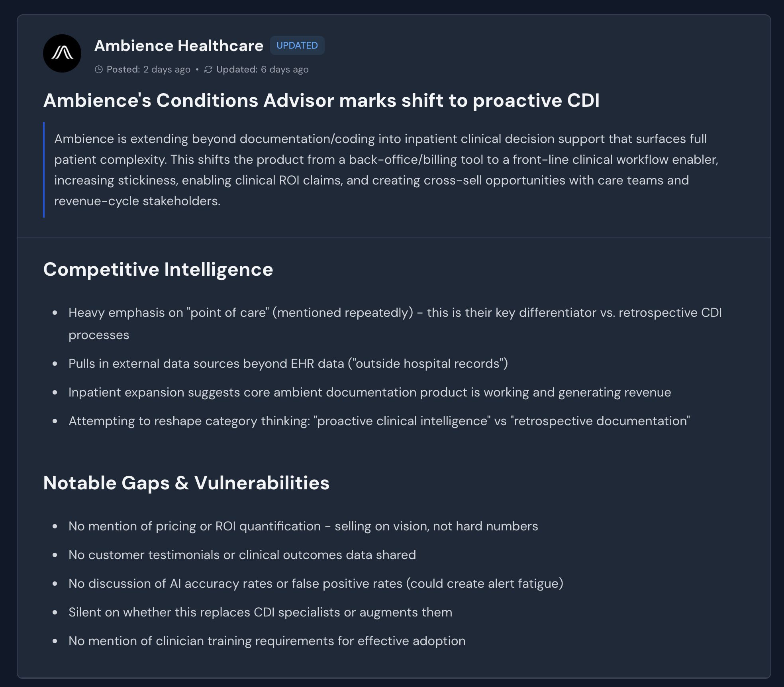
Task: Click the AI accuracy rates bullet
Action: point(316,583)
